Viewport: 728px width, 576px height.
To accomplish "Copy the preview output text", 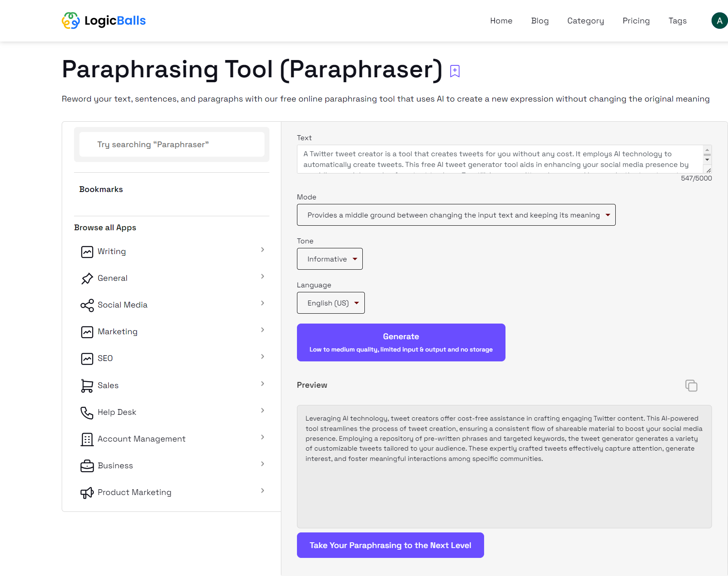I will (691, 386).
